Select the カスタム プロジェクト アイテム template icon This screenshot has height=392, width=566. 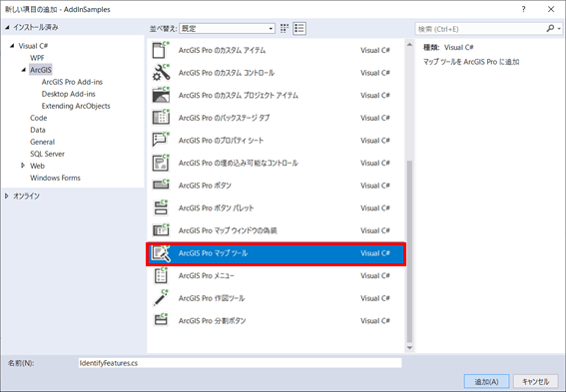click(x=161, y=95)
